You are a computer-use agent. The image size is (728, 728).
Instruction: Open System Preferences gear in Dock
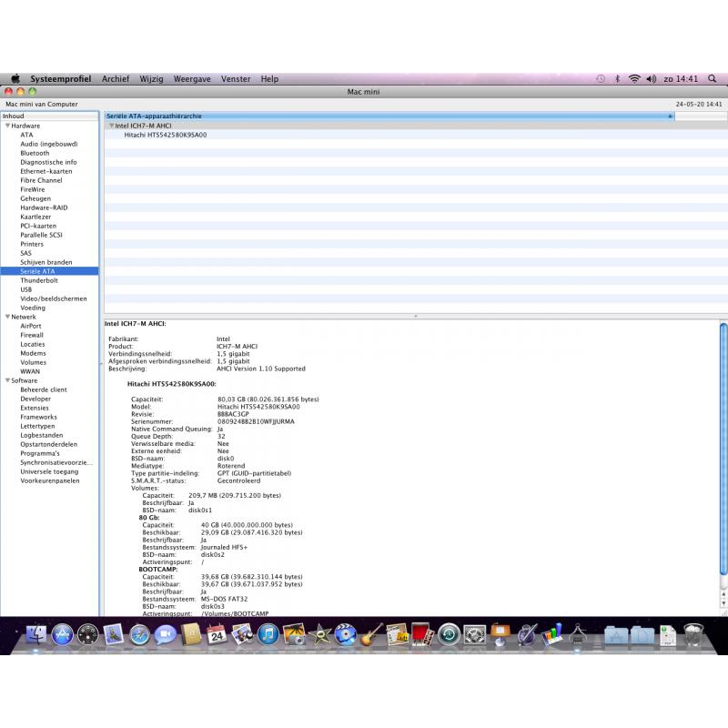(x=474, y=634)
